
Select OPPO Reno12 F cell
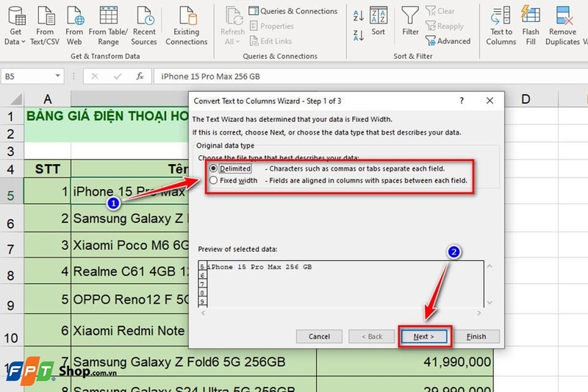(x=130, y=299)
